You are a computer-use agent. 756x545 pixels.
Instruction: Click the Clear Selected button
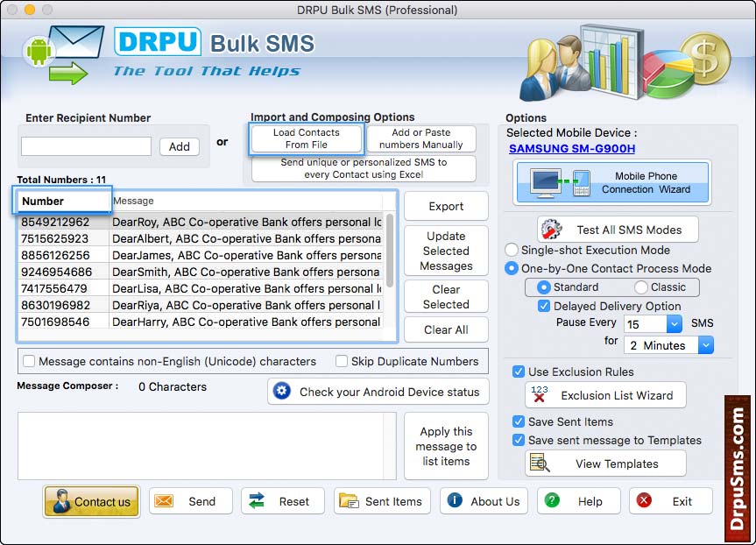coord(446,297)
